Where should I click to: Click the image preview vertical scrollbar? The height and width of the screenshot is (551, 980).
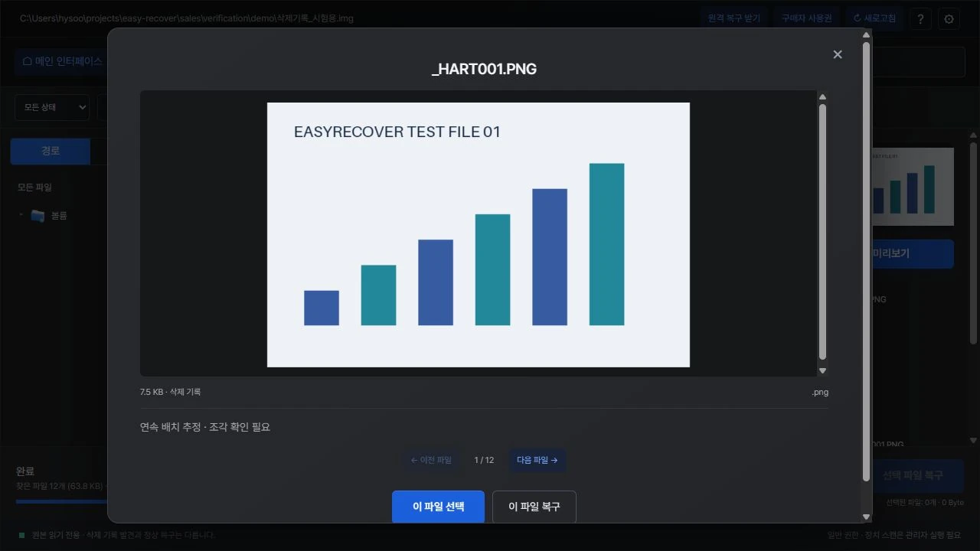[x=823, y=232]
